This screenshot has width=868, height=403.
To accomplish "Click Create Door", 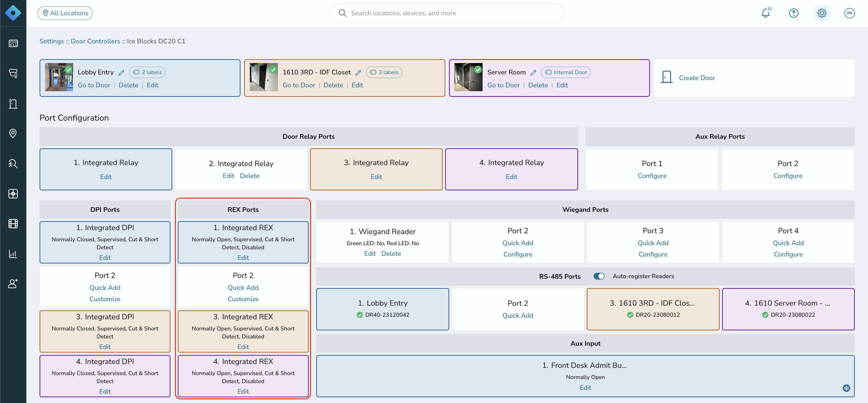I will click(696, 78).
